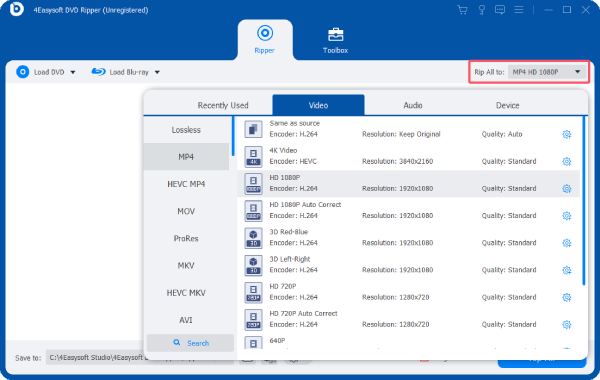Choose the MP4 format category
Image resolution: width=600 pixels, height=380 pixels.
[x=186, y=157]
